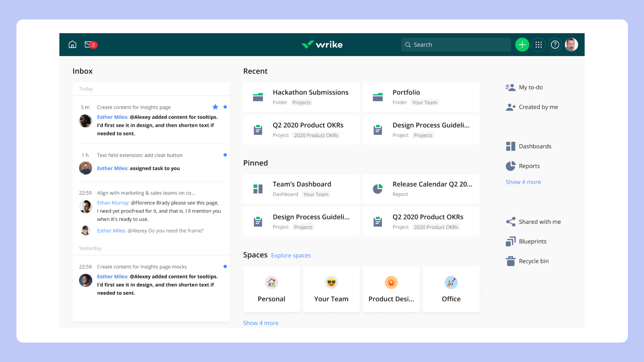Toggle unread dot on Text field extension notification
Screen dimensions: 644x362
[225, 155]
